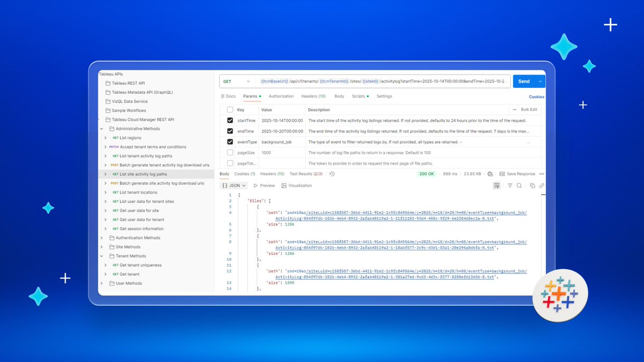View the Test Results (2/3) tab

[306, 174]
